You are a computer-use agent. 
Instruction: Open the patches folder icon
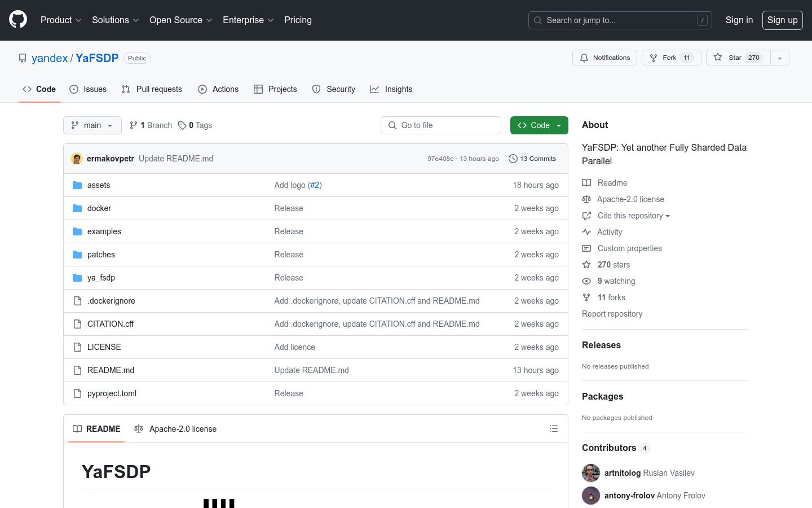click(77, 255)
